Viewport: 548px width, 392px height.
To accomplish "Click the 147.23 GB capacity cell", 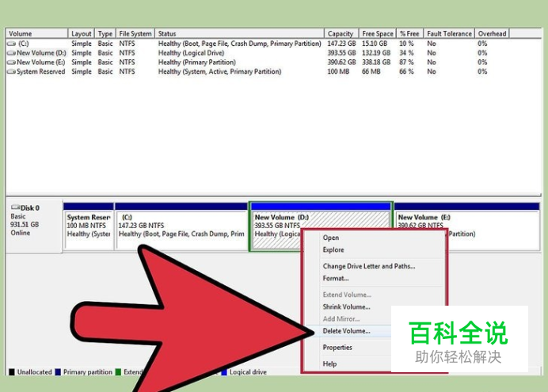I will point(341,44).
